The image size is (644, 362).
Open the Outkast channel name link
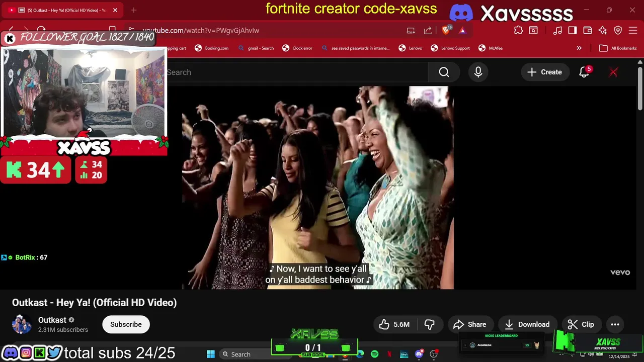[52, 320]
